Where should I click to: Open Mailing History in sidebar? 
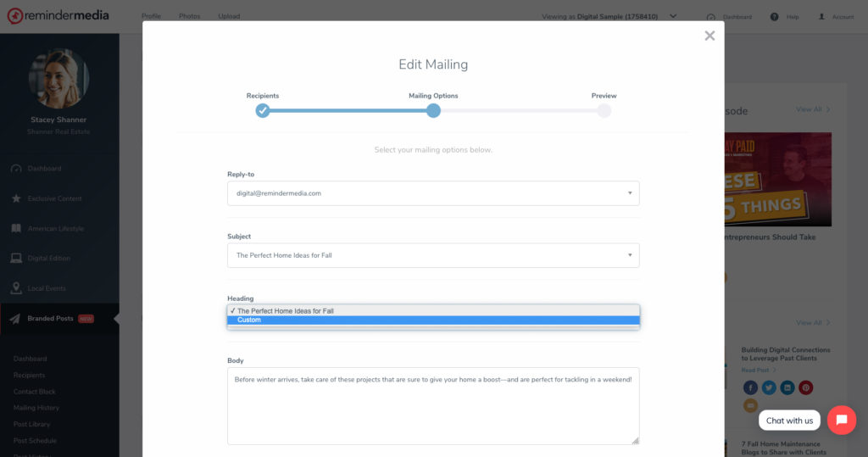point(36,408)
